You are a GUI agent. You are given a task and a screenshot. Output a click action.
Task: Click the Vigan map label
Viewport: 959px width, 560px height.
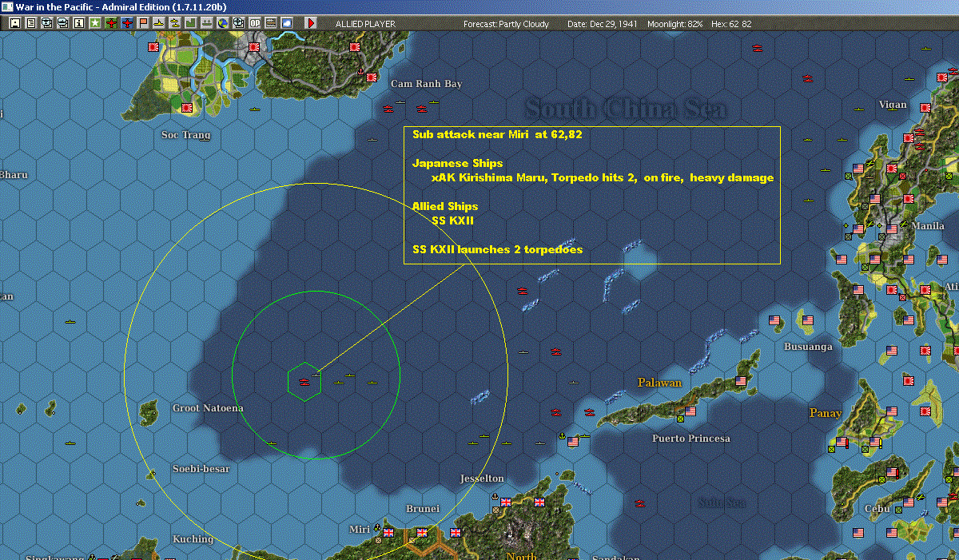[x=893, y=105]
